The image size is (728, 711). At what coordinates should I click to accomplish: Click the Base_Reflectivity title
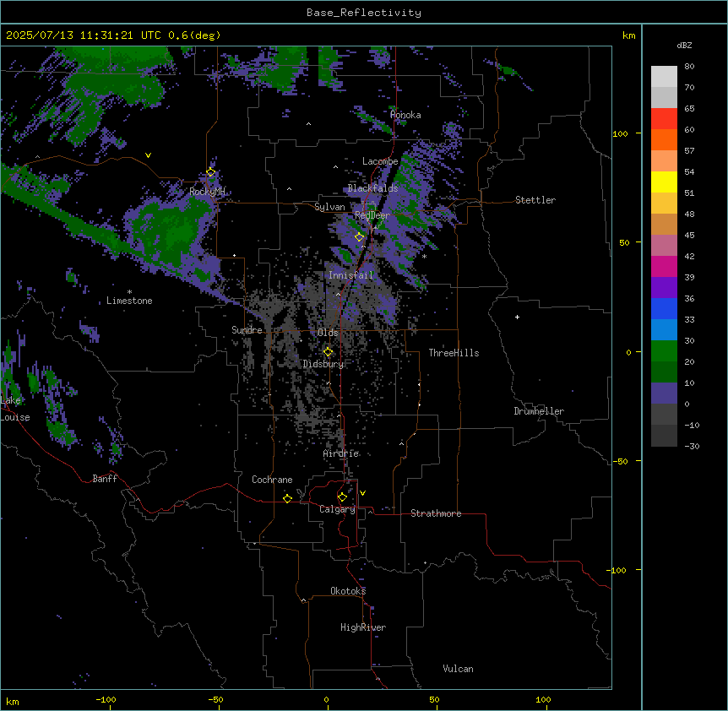364,13
